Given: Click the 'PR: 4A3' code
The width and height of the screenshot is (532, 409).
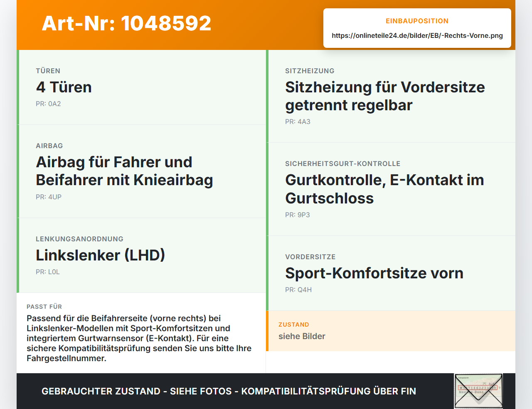Looking at the screenshot, I should pos(298,121).
